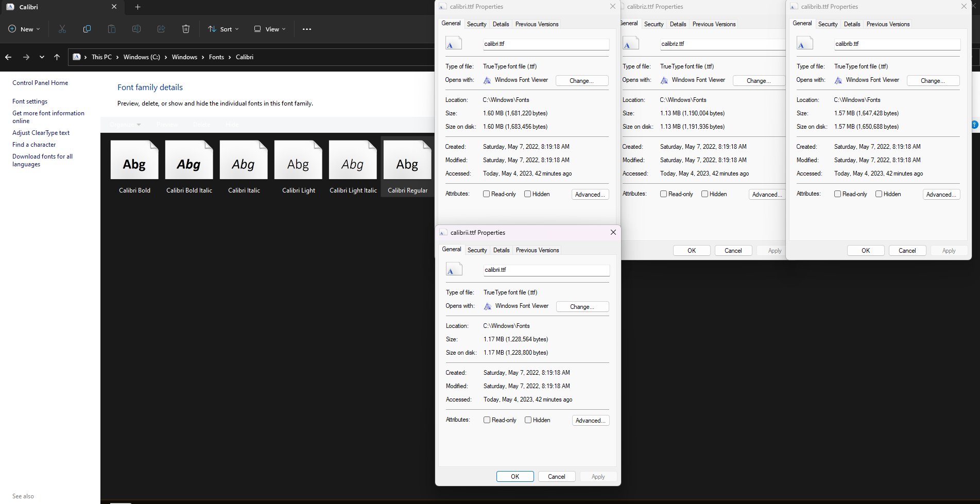This screenshot has height=504, width=980.
Task: Switch to Security tab in calibrii.ttf Properties
Action: coord(477,250)
